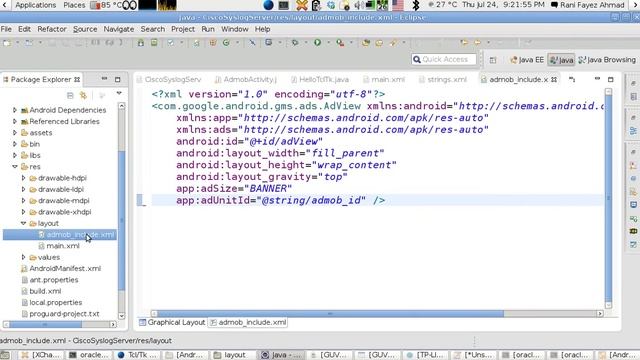
Task: Collapse the layout folder
Action: pyautogui.click(x=23, y=223)
